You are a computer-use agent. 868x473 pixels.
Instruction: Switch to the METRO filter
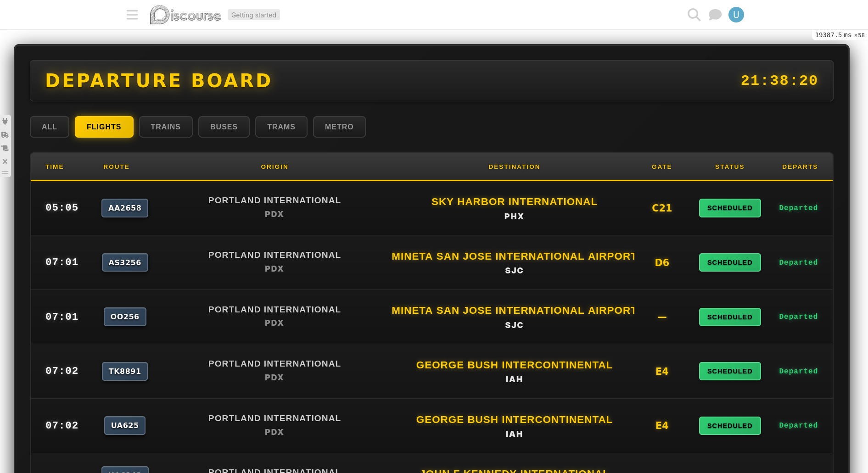point(339,127)
